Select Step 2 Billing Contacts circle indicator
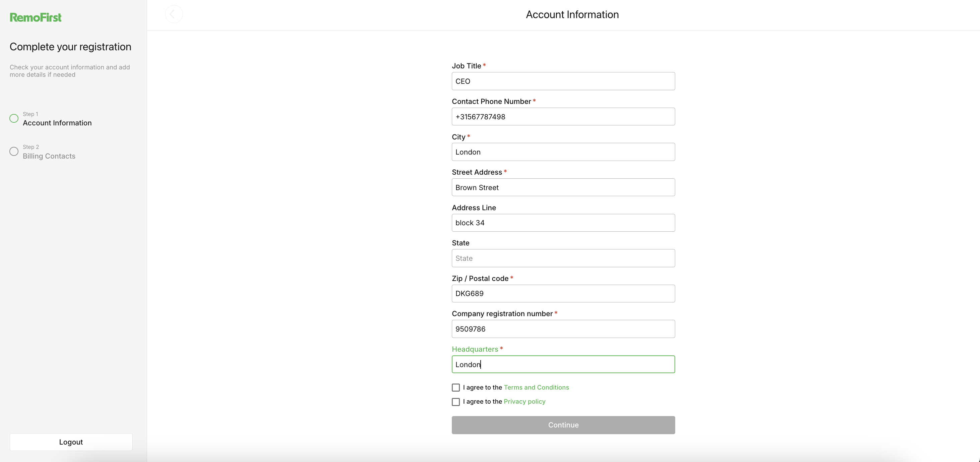Viewport: 980px width, 462px height. tap(14, 151)
